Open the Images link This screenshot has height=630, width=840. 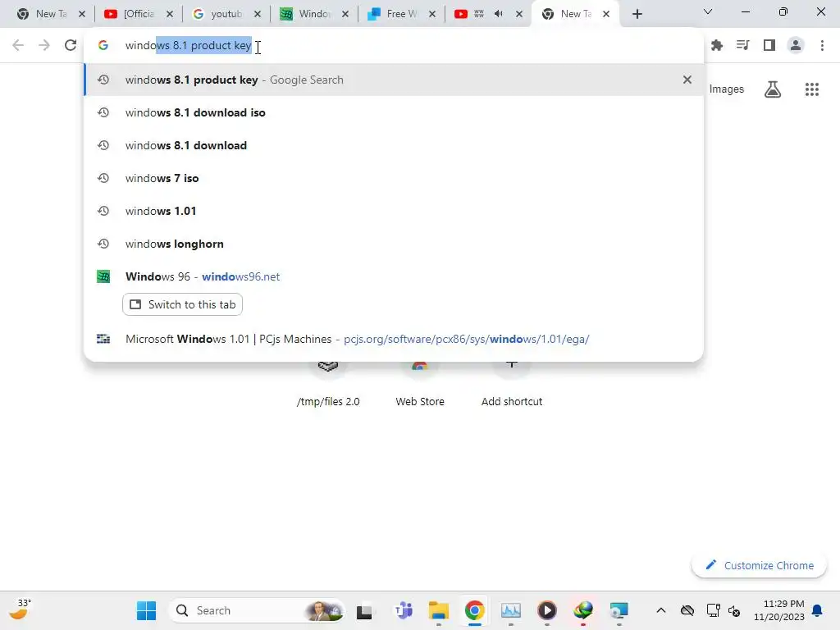[727, 89]
